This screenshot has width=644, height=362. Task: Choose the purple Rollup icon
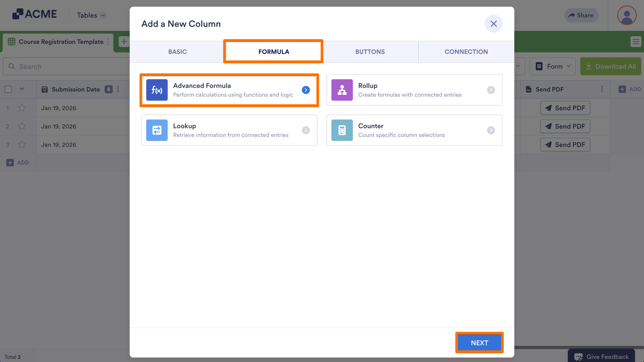click(342, 90)
